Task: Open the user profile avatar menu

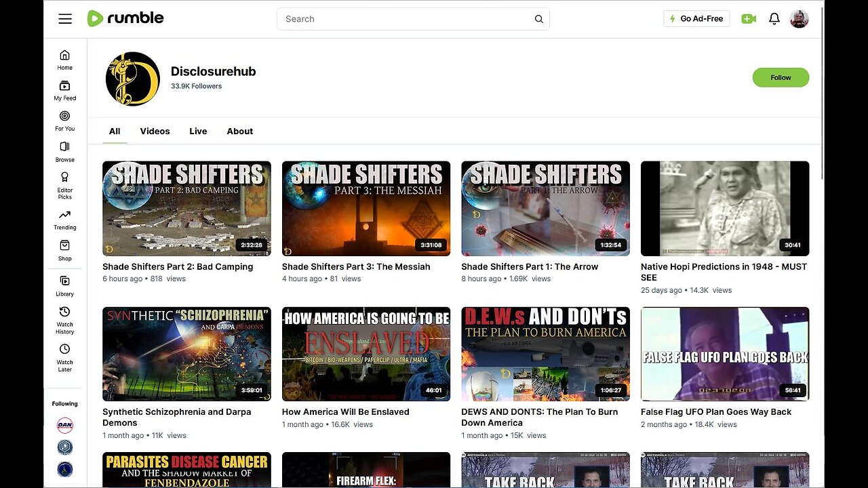Action: tap(800, 19)
